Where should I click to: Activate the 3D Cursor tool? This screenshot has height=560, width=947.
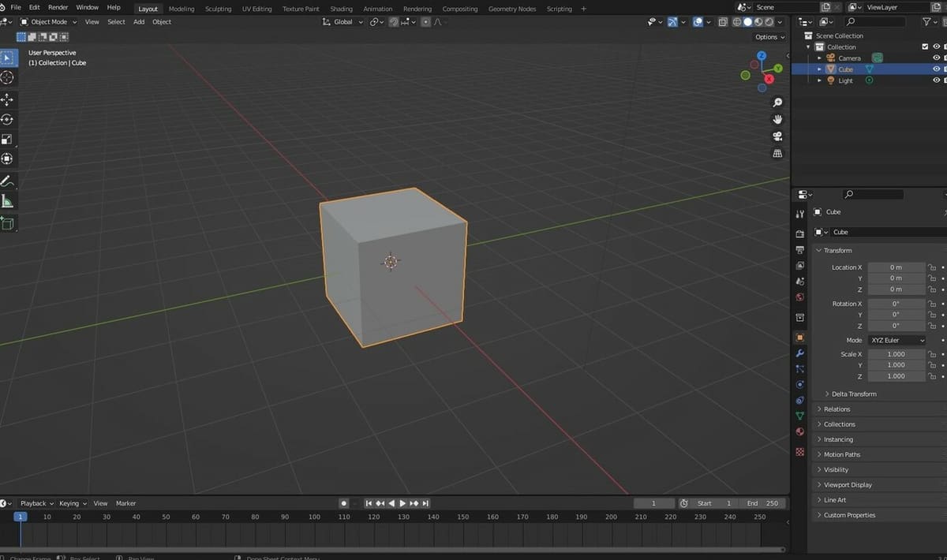click(8, 77)
